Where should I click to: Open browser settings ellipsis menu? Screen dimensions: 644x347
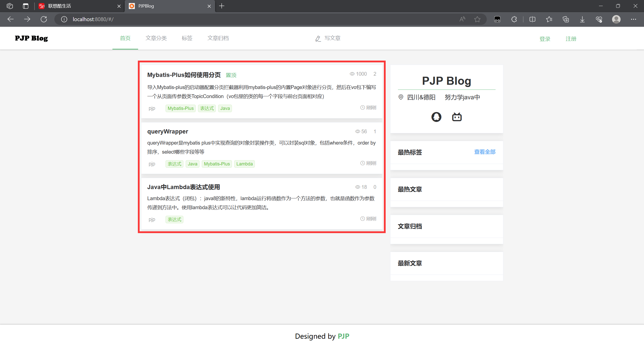point(633,19)
